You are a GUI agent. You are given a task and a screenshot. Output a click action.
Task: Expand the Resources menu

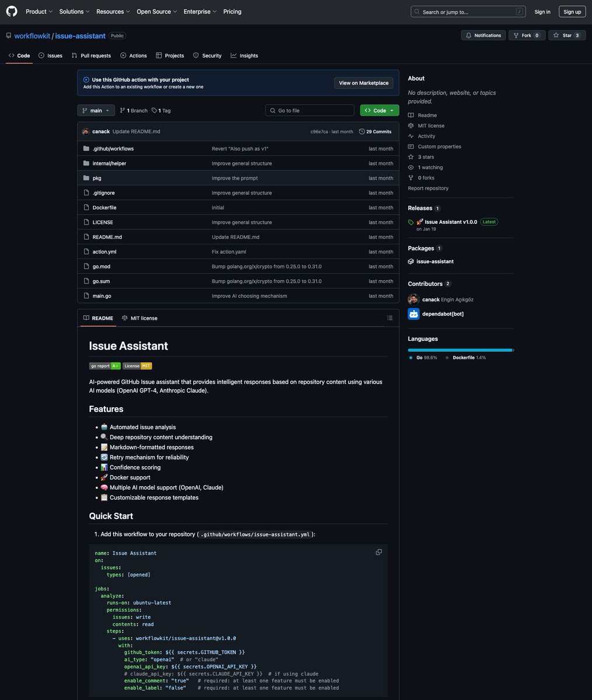(113, 12)
